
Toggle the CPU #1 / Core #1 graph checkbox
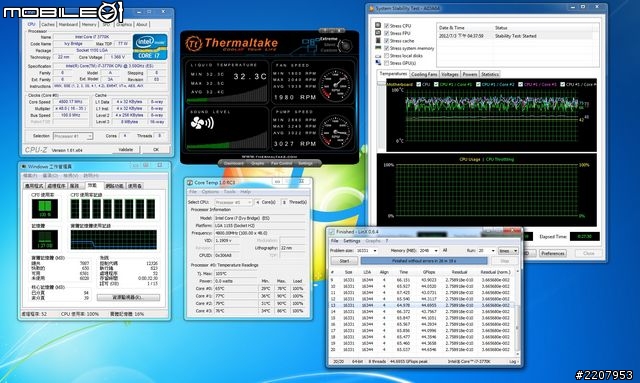[436, 85]
